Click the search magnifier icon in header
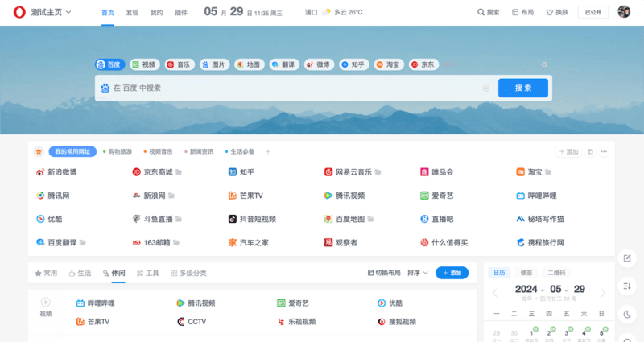This screenshot has height=342, width=644. 481,12
